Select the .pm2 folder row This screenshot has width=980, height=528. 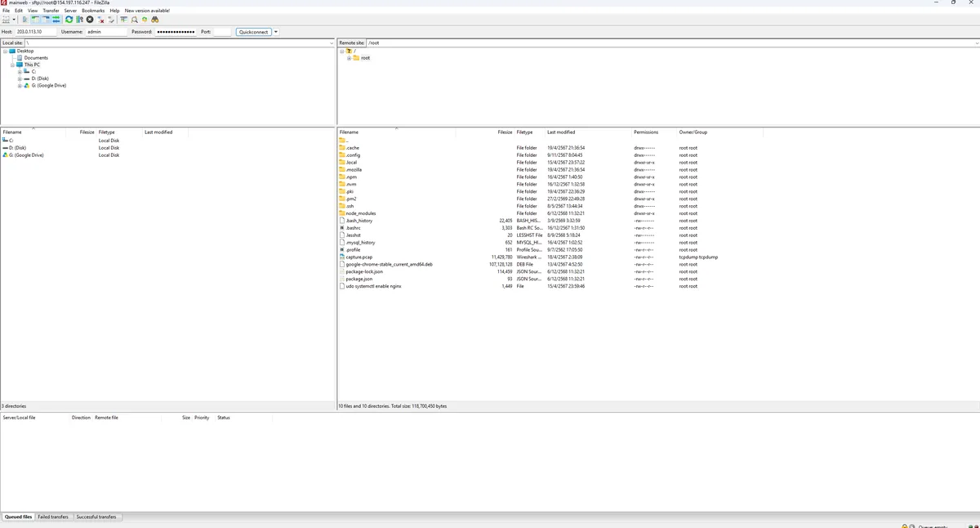(x=550, y=199)
